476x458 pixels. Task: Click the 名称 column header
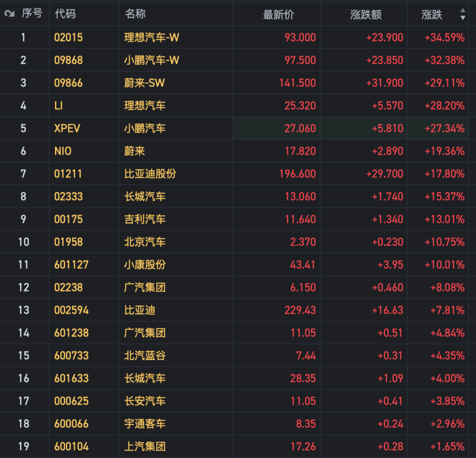point(135,14)
